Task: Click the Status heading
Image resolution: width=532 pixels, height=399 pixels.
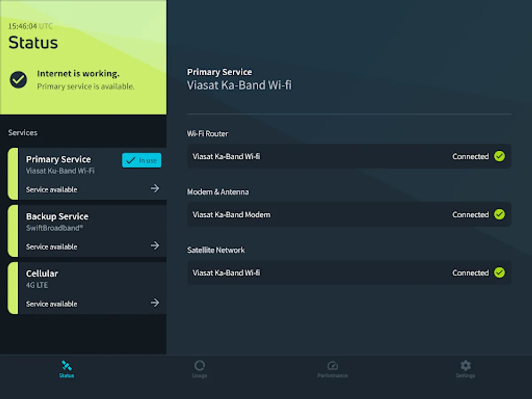Action: [x=33, y=43]
